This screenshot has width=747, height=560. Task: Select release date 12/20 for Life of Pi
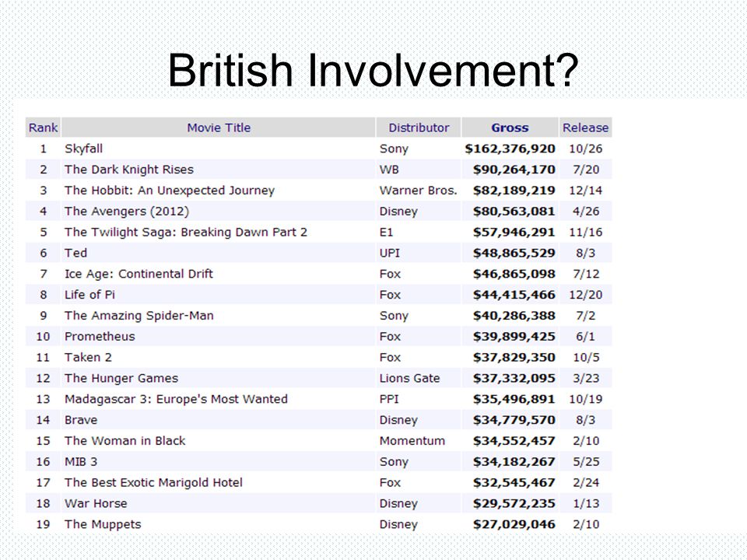point(585,295)
